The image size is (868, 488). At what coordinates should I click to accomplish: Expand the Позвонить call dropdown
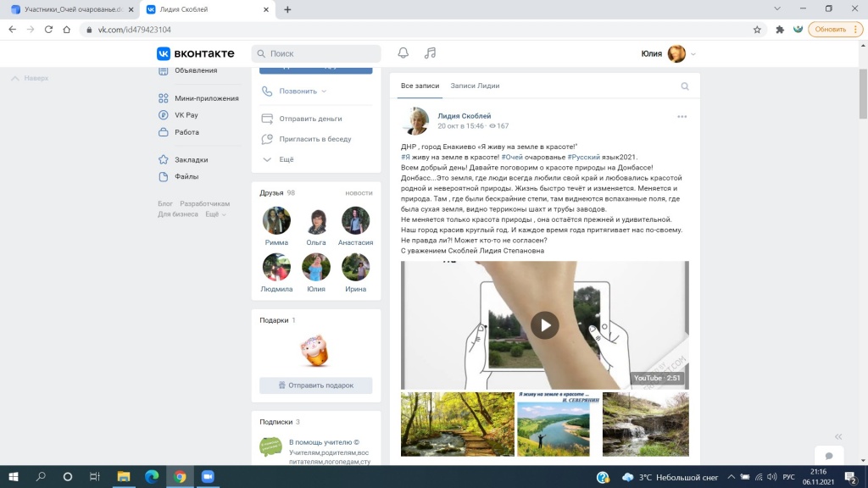pyautogui.click(x=303, y=91)
